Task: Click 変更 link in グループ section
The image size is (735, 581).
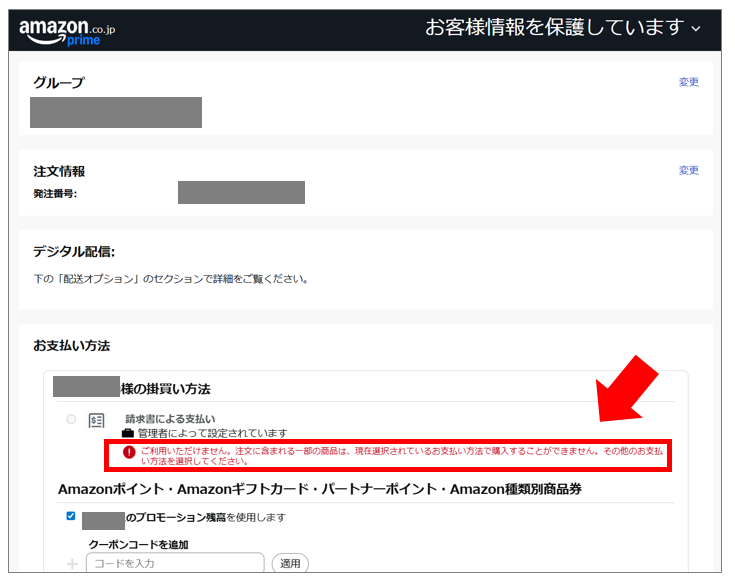Action: click(689, 82)
